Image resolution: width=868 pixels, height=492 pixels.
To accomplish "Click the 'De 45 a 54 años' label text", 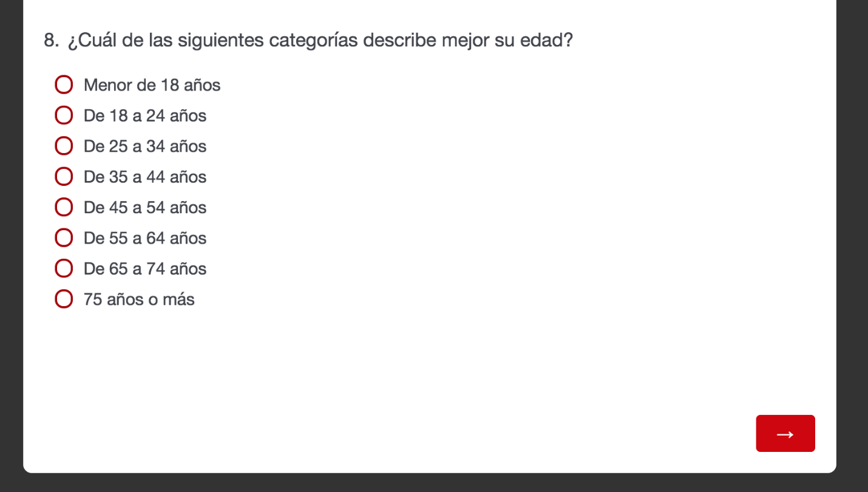I will (x=145, y=207).
